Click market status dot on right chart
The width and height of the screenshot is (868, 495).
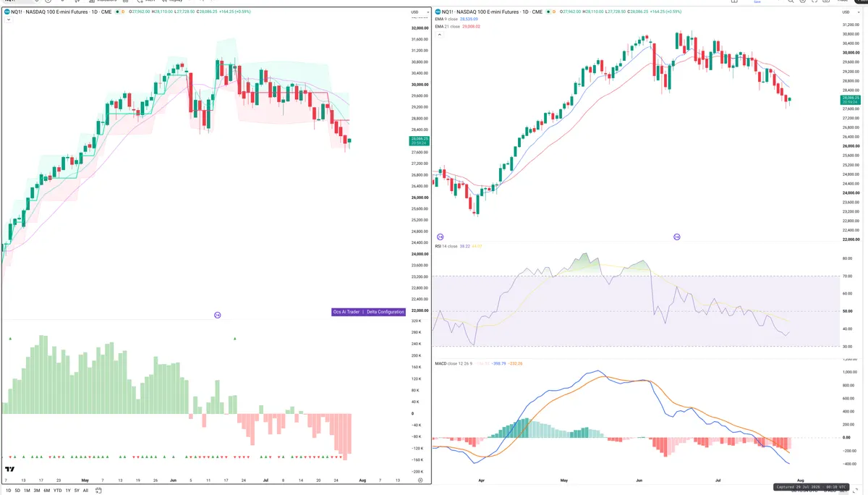point(548,12)
